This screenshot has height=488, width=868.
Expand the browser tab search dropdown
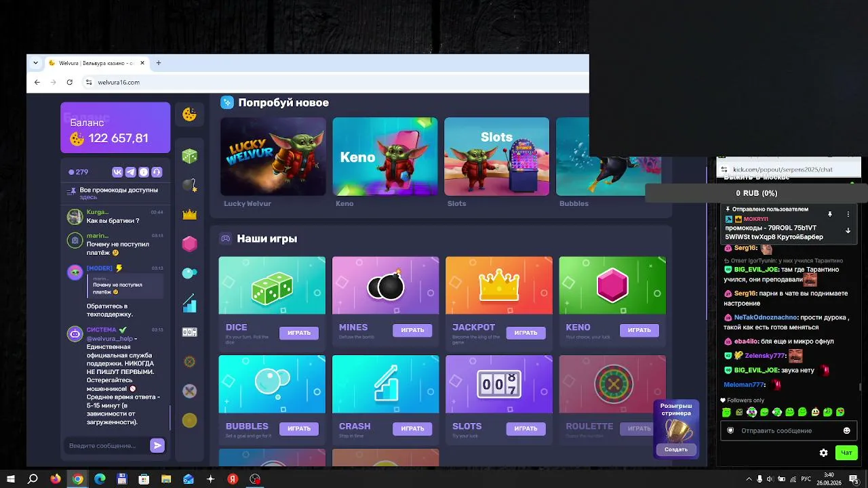pyautogui.click(x=36, y=63)
